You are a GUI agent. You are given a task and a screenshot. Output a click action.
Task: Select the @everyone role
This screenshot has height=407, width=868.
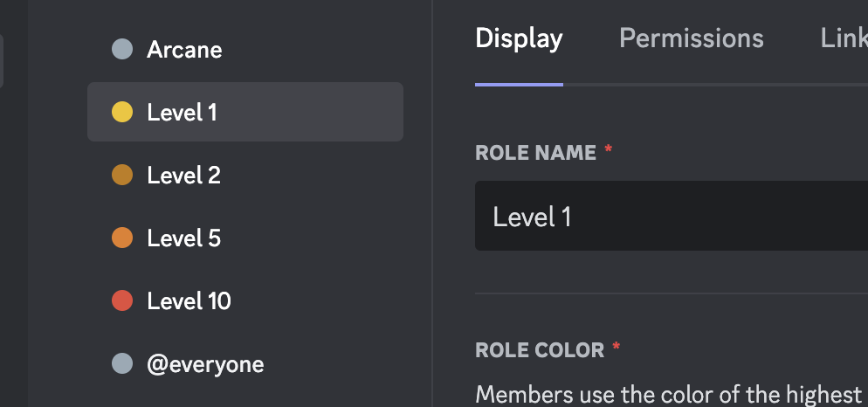pos(205,364)
